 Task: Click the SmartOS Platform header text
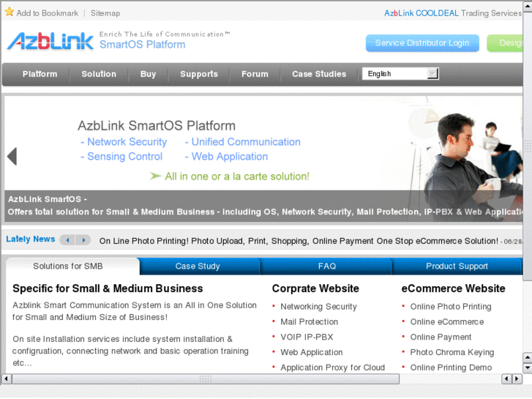[x=143, y=45]
